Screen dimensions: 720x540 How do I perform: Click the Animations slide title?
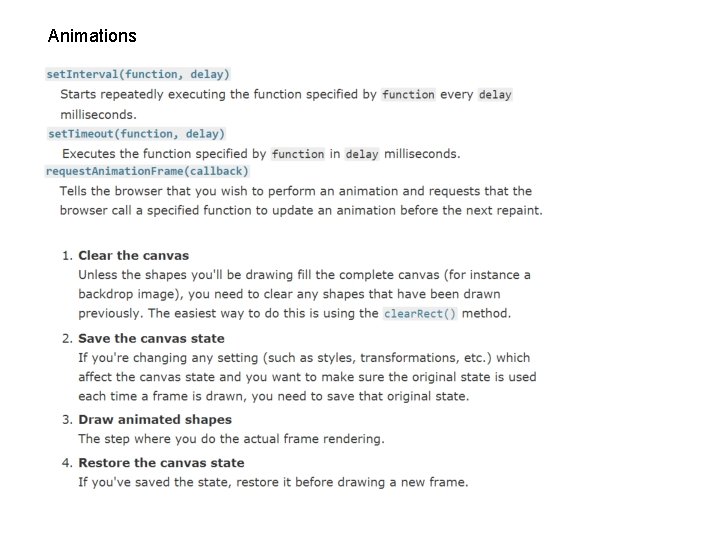pos(92,36)
